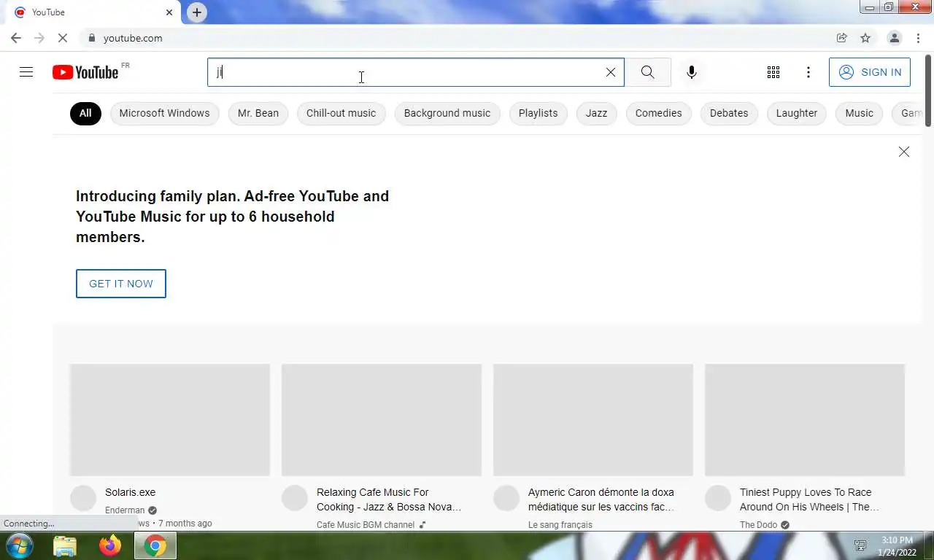Click the page vertical scrollbar
This screenshot has height=560, width=934.
[x=928, y=91]
